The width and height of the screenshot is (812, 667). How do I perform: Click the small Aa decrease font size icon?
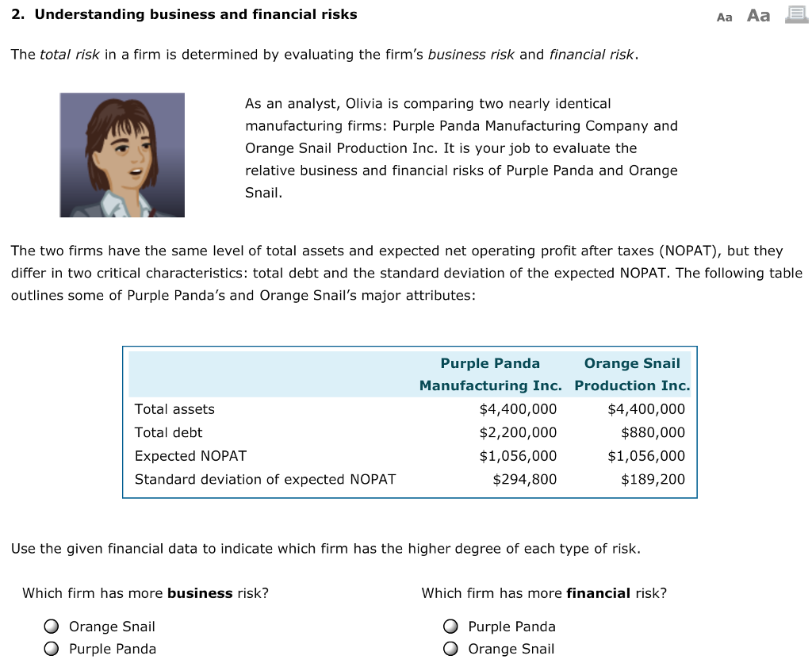[723, 16]
